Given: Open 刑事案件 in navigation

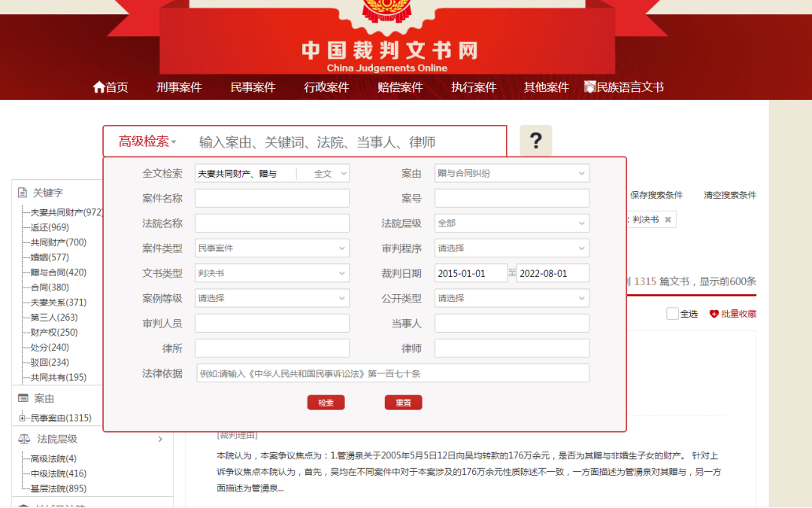Looking at the screenshot, I should tap(179, 87).
